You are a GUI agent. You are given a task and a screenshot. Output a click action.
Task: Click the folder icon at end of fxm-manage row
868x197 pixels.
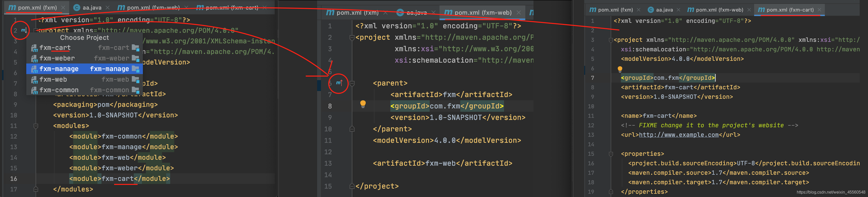click(136, 69)
